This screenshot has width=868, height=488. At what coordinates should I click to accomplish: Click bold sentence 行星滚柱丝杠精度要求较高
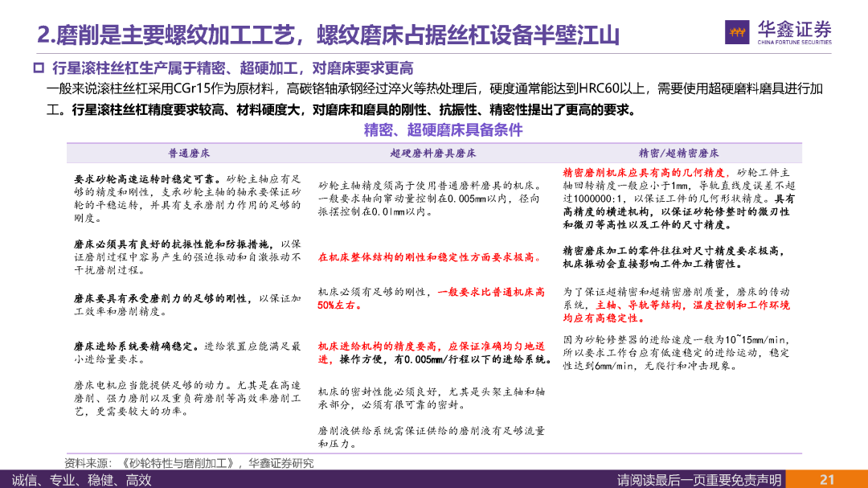354,109
